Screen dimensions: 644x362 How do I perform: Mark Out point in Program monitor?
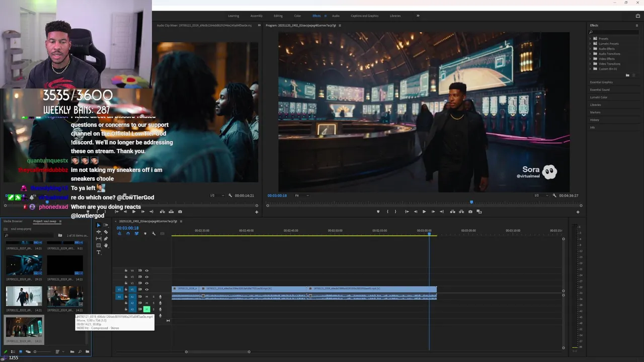click(395, 212)
